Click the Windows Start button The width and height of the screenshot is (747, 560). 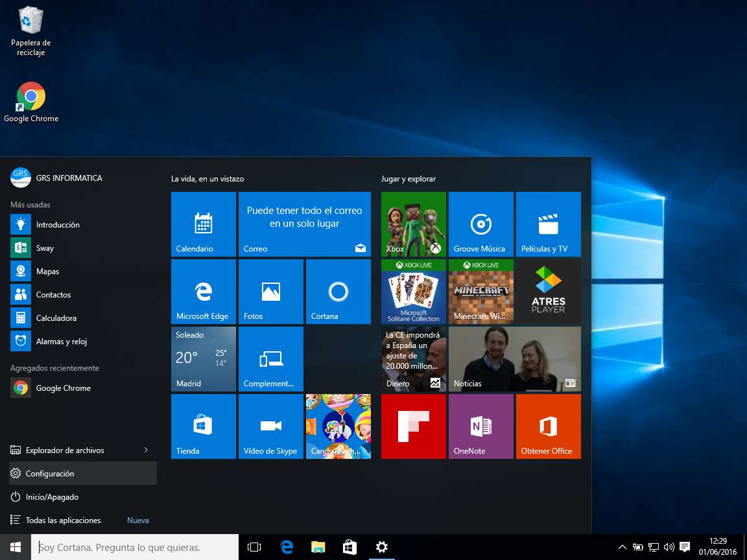tap(16, 547)
